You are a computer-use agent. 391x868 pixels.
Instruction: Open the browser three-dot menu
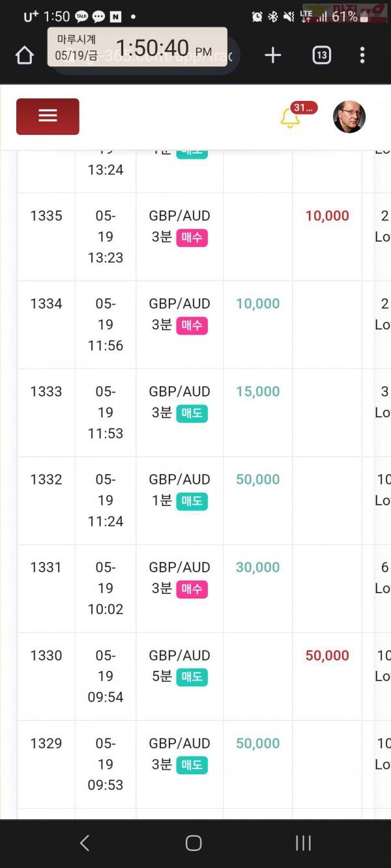pyautogui.click(x=362, y=55)
